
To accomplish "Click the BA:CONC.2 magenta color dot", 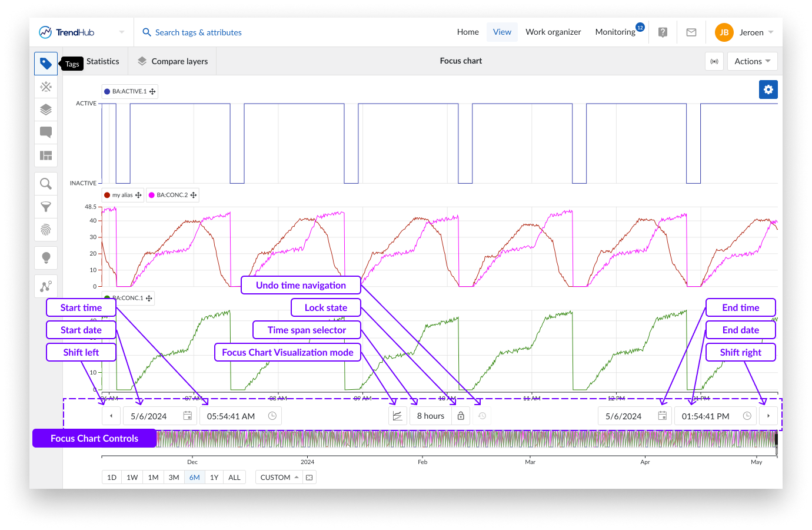I will [151, 195].
